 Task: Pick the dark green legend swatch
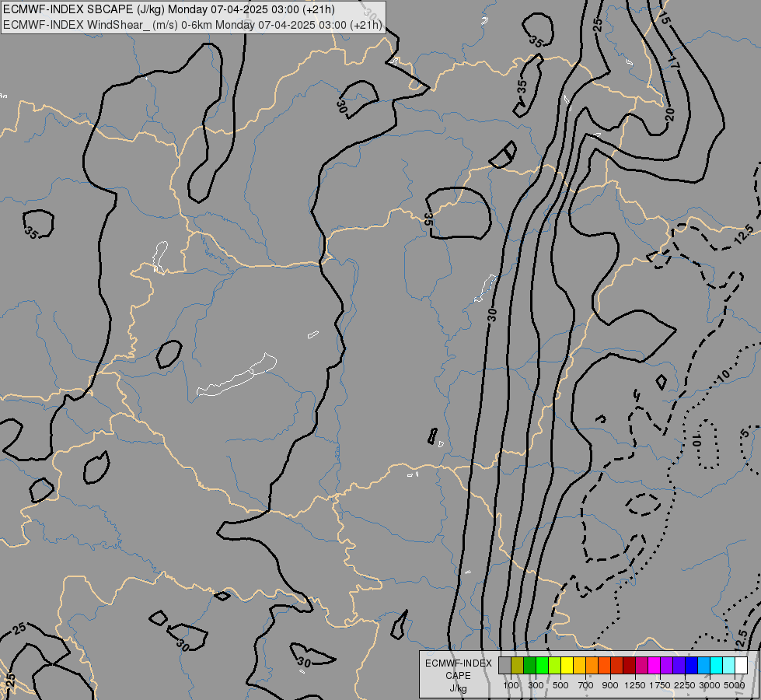529,665
